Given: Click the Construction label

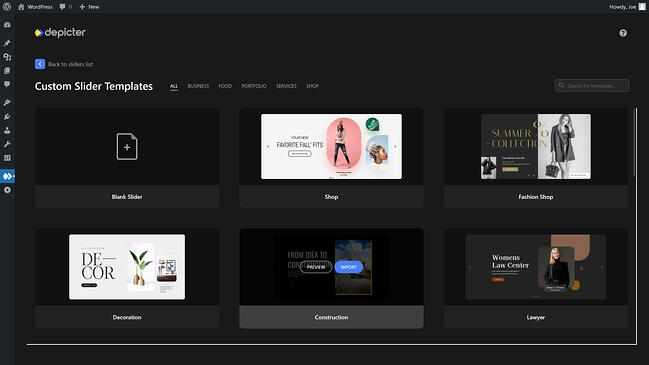Looking at the screenshot, I should coord(331,317).
